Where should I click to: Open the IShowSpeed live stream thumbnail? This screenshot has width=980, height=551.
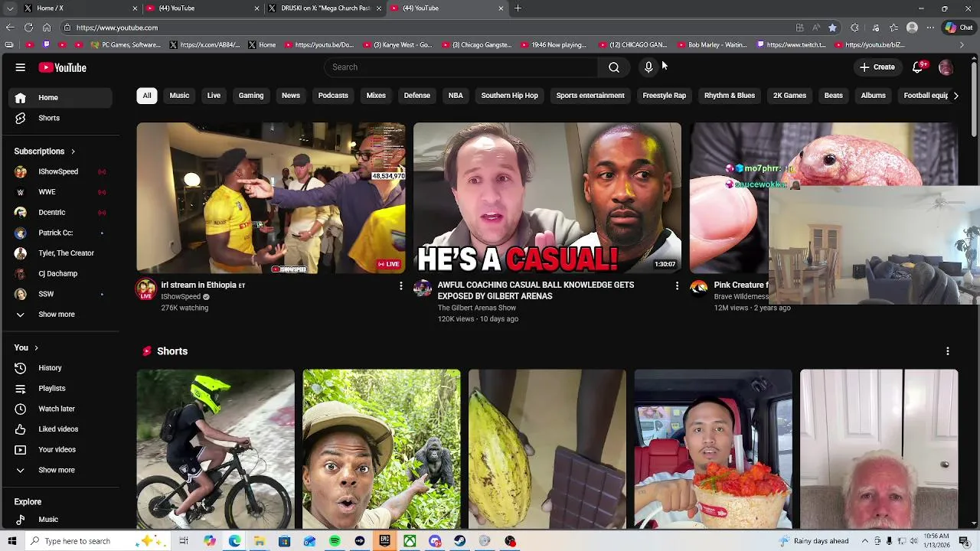click(x=271, y=197)
